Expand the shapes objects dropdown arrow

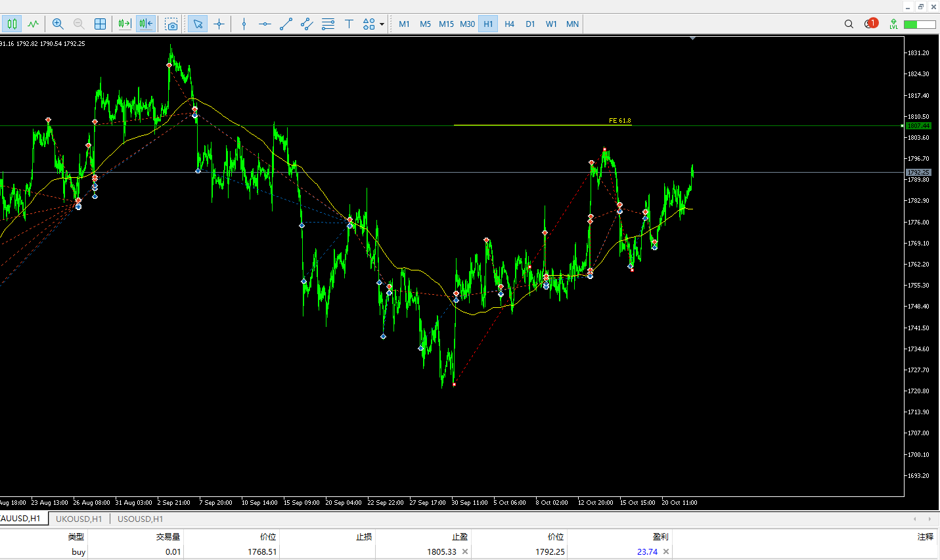(382, 25)
